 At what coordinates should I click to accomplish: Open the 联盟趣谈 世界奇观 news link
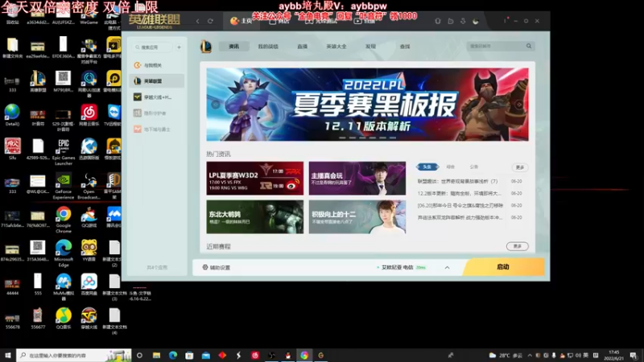457,182
